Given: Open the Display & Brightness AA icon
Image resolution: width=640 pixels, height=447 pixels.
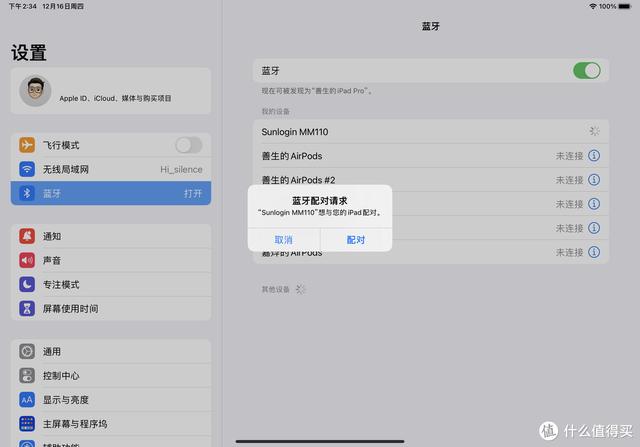Looking at the screenshot, I should point(27,400).
